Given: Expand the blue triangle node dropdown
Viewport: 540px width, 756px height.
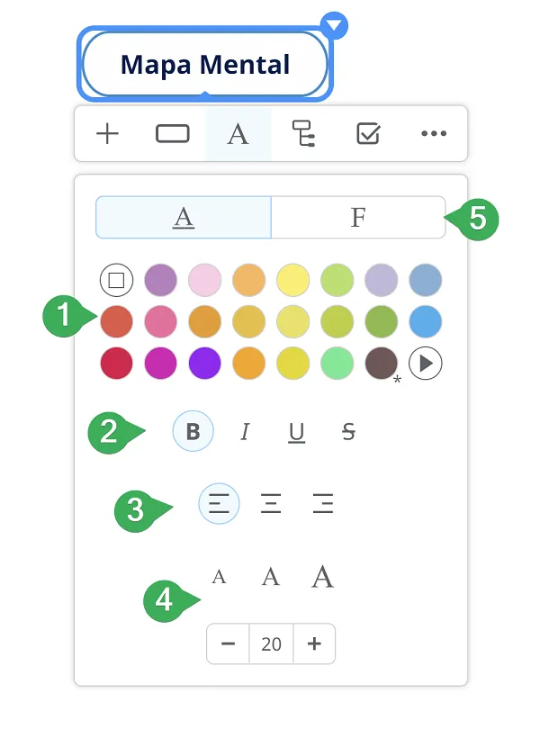Looking at the screenshot, I should point(334,25).
